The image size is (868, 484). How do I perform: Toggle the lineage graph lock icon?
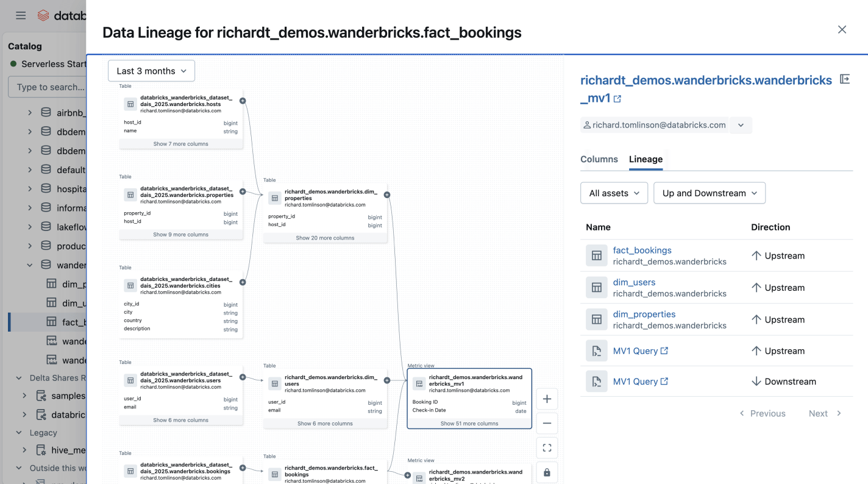tap(547, 472)
